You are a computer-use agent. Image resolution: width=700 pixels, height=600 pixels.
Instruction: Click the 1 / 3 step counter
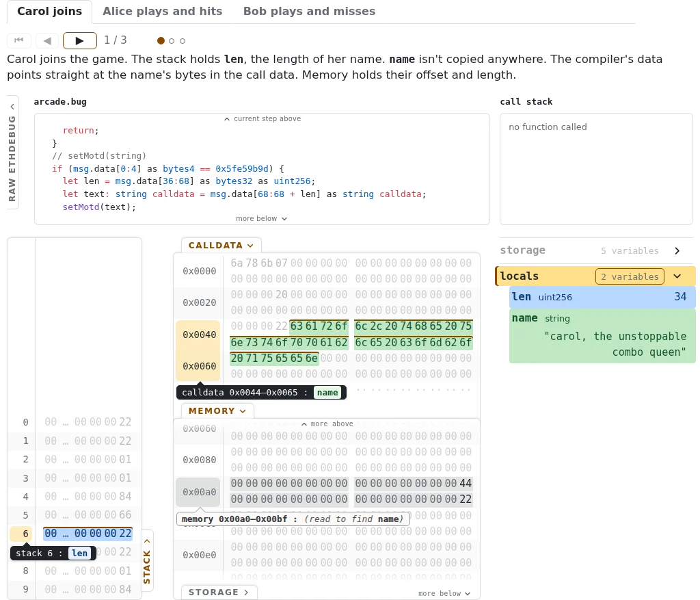click(115, 40)
